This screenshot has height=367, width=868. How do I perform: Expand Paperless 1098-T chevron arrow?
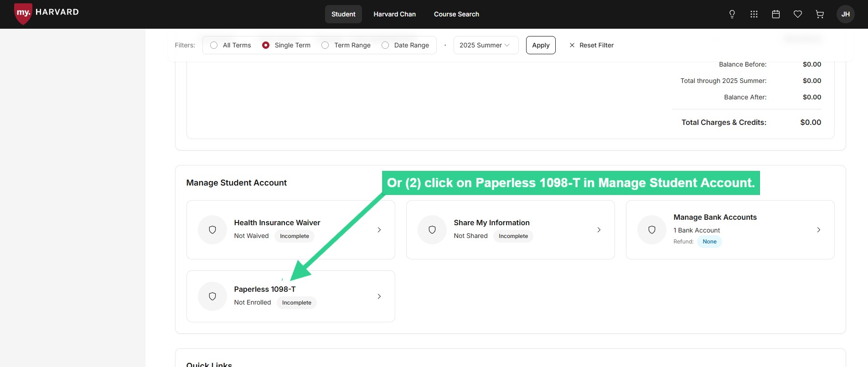tap(379, 296)
